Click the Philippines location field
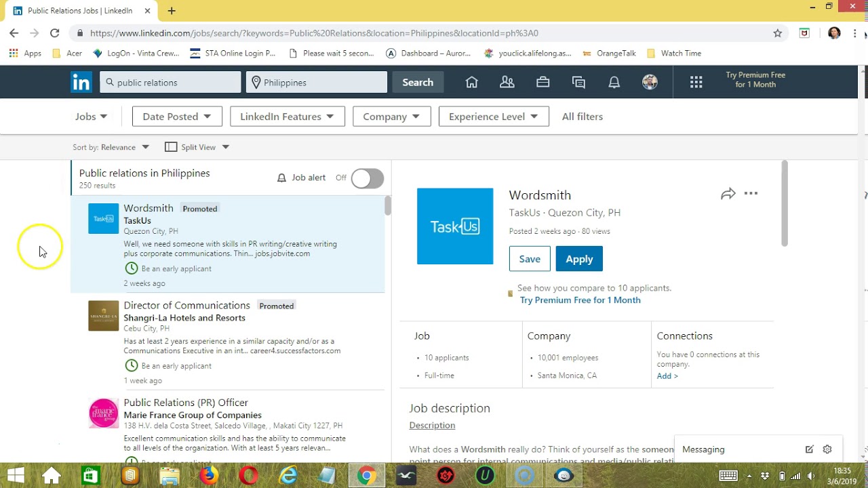The image size is (868, 488). coord(317,82)
